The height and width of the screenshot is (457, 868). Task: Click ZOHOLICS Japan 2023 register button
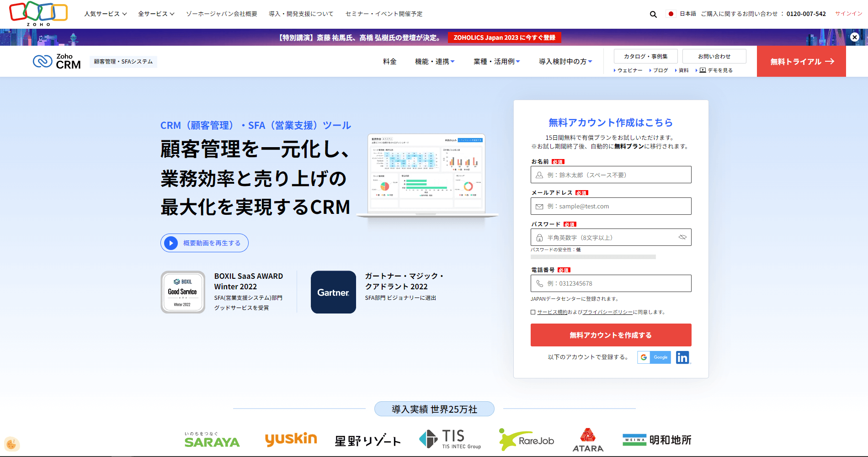point(504,37)
